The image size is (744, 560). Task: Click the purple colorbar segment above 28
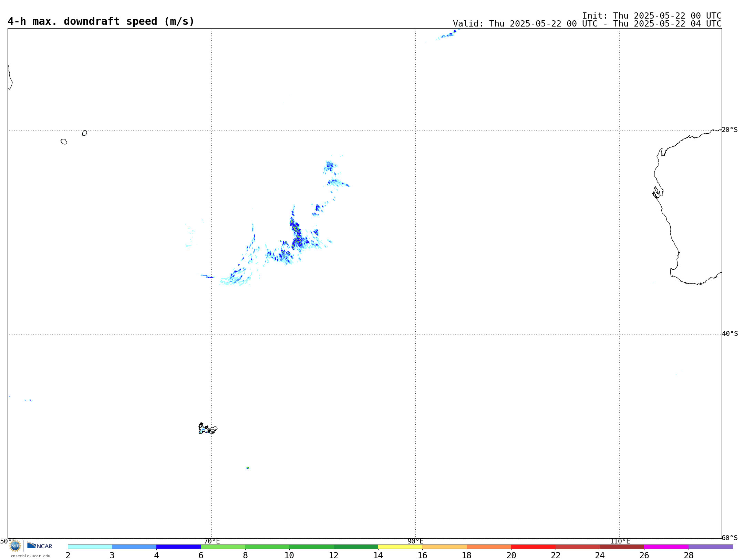pos(711,547)
